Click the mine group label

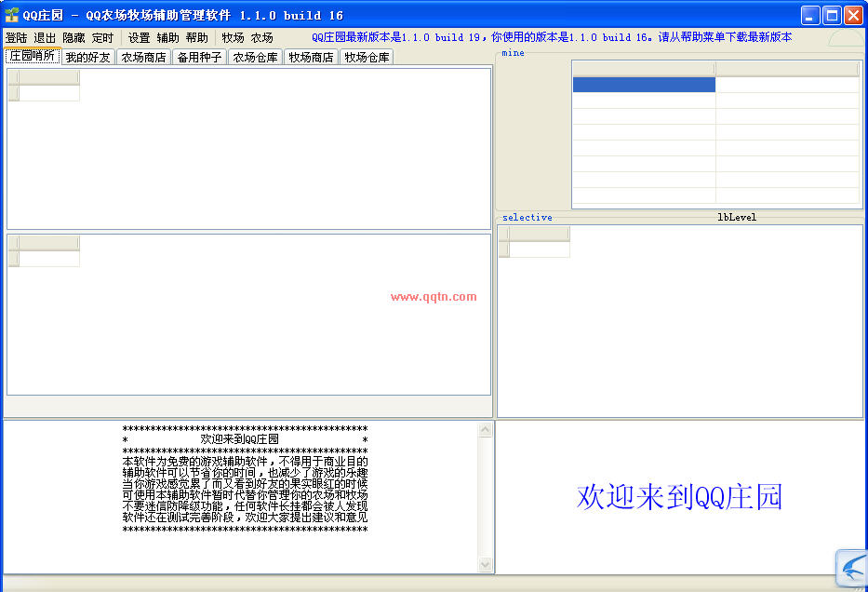tap(513, 53)
